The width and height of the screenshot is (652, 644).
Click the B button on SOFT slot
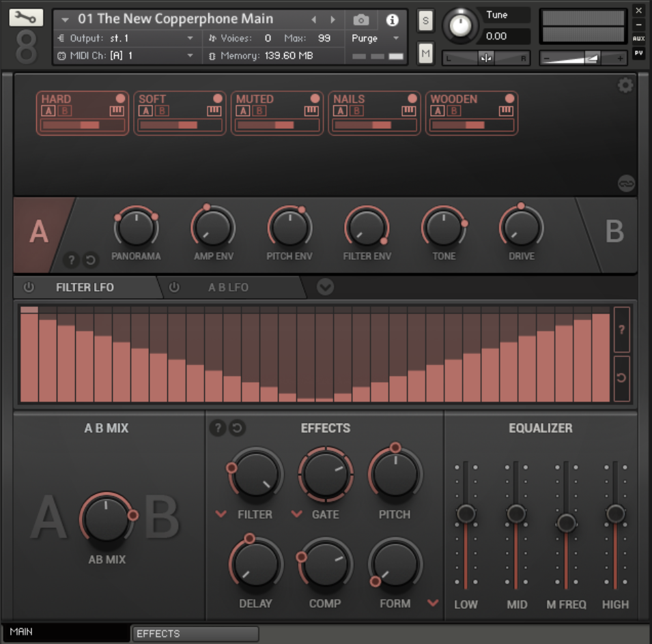(x=162, y=111)
